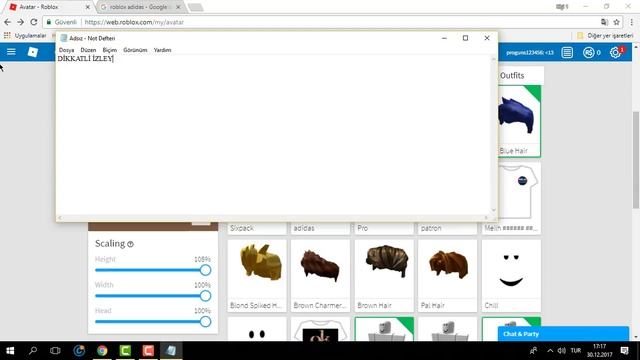The image size is (640, 360).
Task: Close the Avatar - Roblox tab
Action: click(x=87, y=7)
